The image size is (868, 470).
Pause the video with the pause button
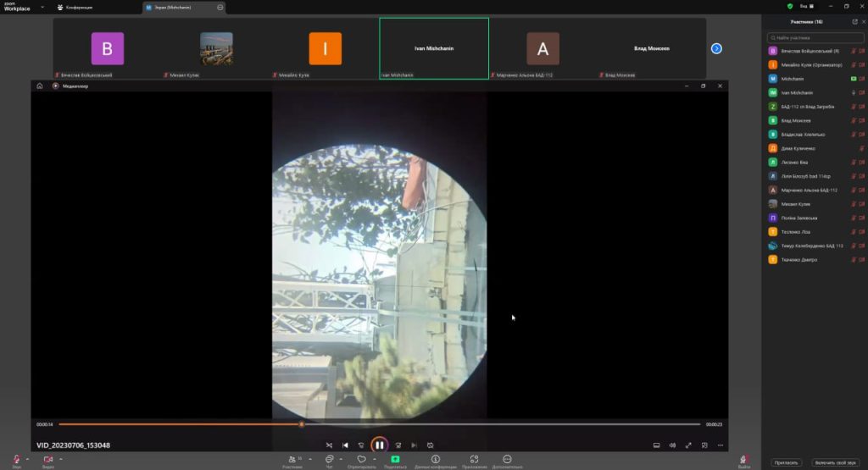tap(379, 445)
